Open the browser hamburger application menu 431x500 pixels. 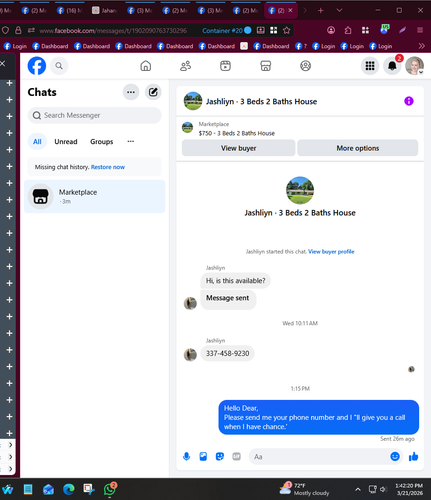point(420,30)
